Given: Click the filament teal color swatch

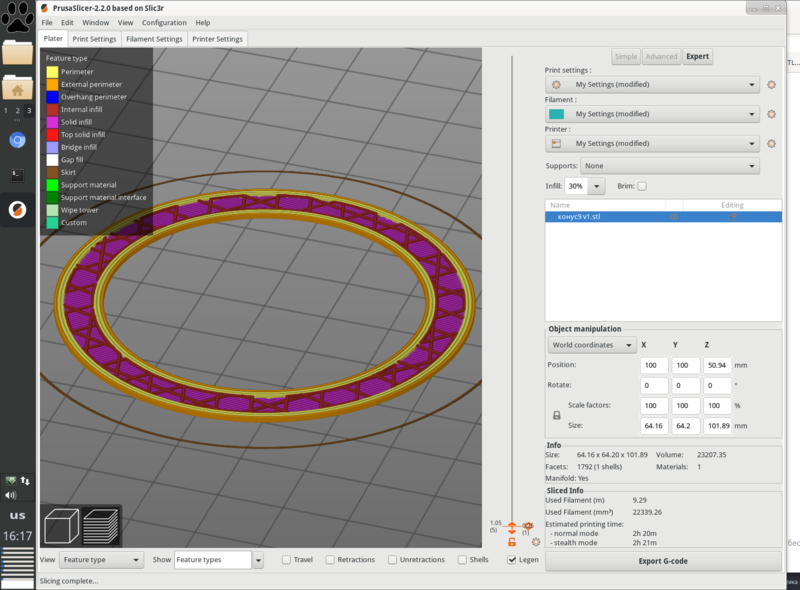Looking at the screenshot, I should pos(556,114).
